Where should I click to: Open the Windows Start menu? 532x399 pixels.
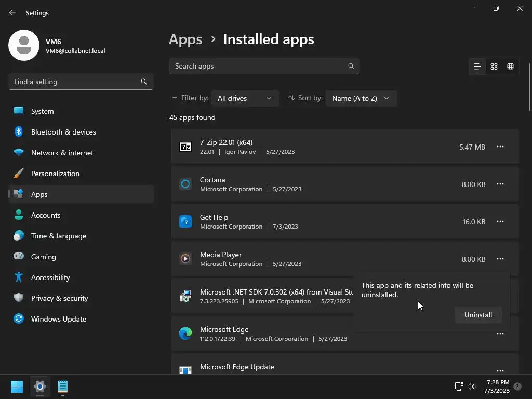click(17, 387)
